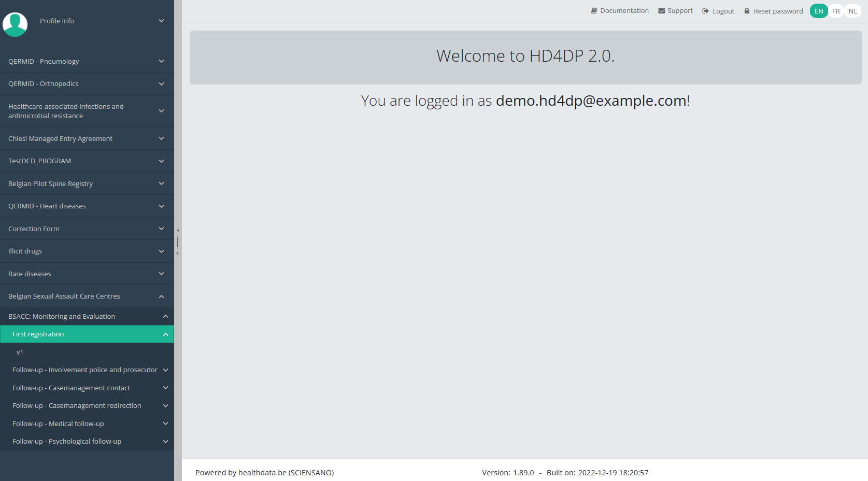This screenshot has height=481, width=868.
Task: Expand QERMID - Pneumology menu
Action: (x=161, y=61)
